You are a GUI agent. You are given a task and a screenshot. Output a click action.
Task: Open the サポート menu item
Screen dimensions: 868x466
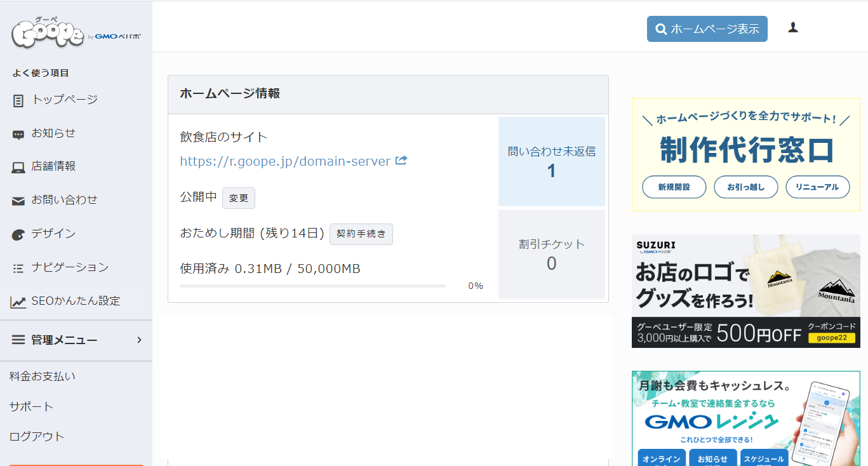(31, 406)
